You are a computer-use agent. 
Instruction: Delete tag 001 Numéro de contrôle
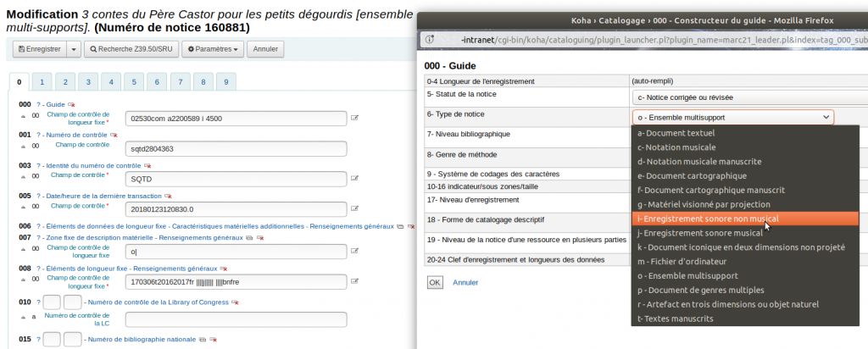pyautogui.click(x=114, y=135)
